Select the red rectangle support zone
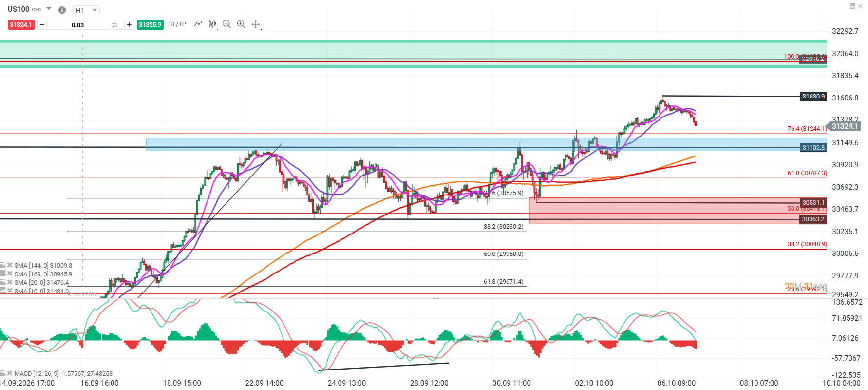This screenshot has height=390, width=868. point(678,211)
